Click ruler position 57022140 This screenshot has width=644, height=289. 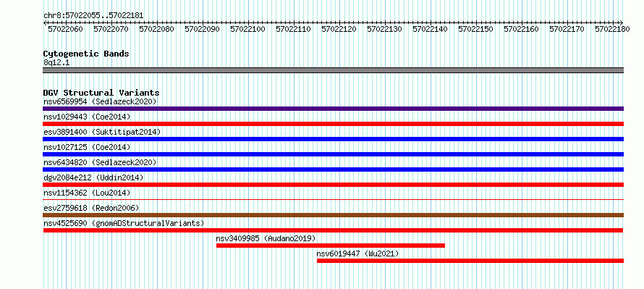click(x=430, y=29)
